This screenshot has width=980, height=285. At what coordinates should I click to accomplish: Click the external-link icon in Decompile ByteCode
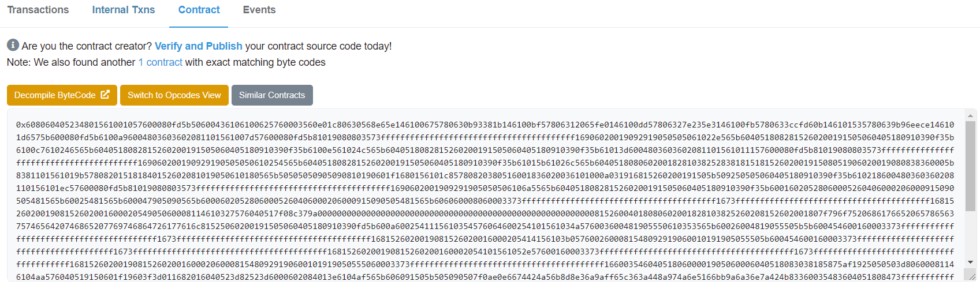coord(105,95)
